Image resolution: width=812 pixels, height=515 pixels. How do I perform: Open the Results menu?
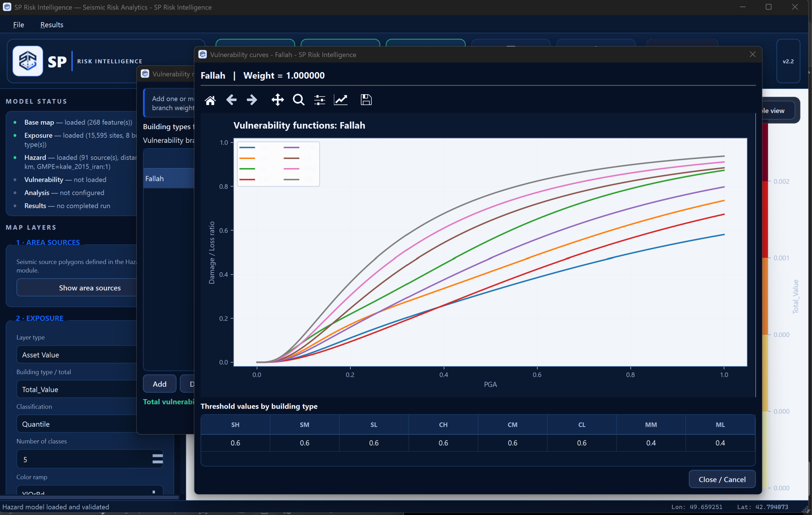[x=52, y=25]
